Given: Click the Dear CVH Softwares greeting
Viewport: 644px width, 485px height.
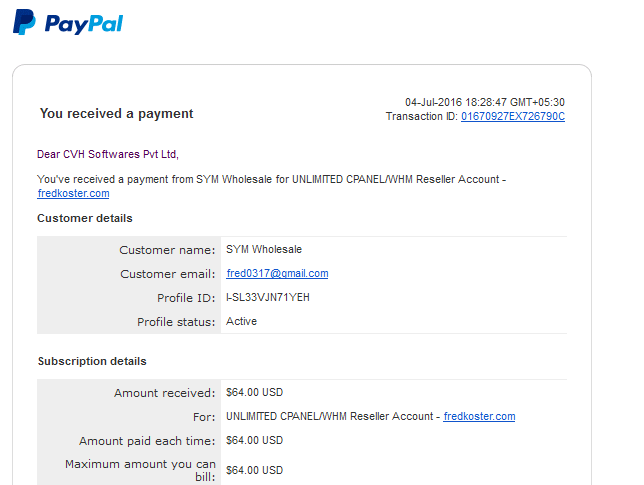Looking at the screenshot, I should (x=108, y=154).
